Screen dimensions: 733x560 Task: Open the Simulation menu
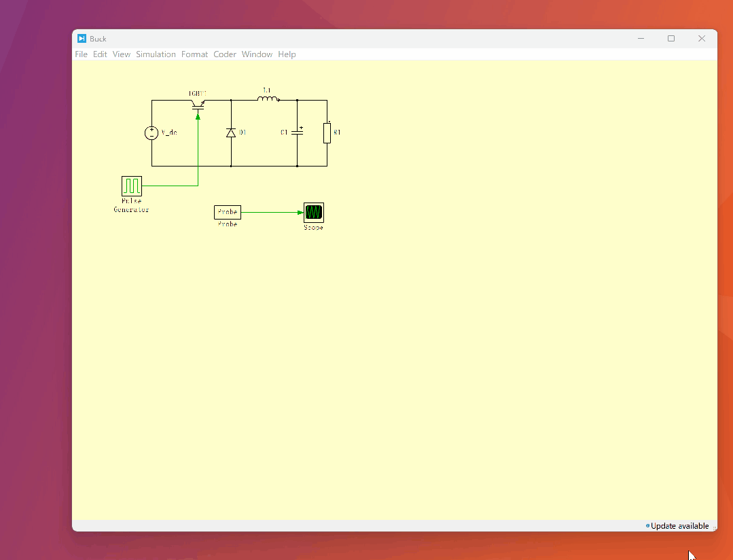(x=156, y=54)
